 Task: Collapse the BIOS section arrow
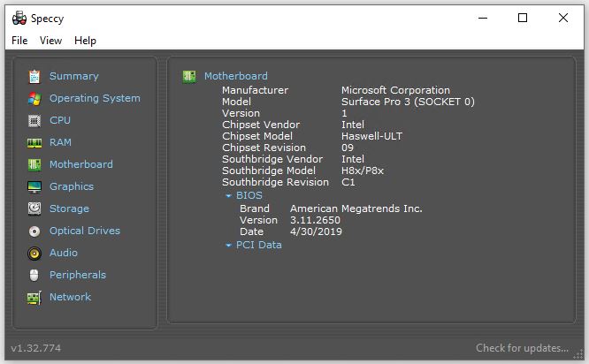click(228, 196)
